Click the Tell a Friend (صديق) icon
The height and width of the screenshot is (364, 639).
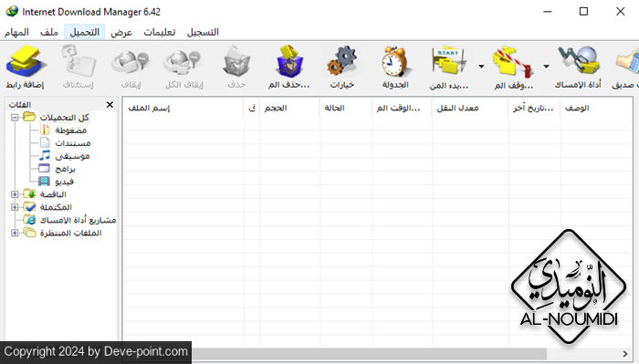click(625, 68)
